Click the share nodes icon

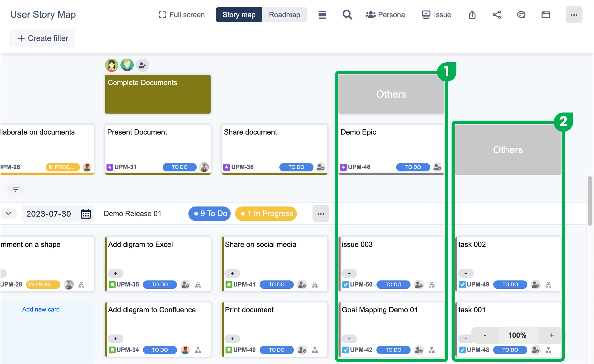(497, 15)
